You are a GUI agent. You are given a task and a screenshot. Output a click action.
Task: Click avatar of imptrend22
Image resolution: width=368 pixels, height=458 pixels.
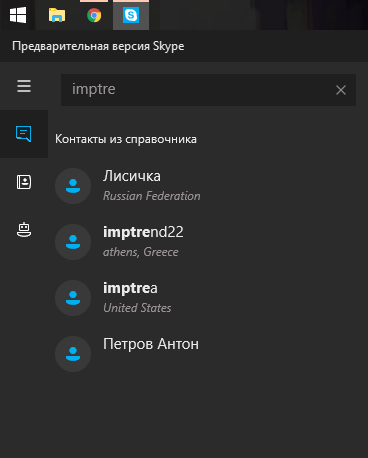point(73,242)
